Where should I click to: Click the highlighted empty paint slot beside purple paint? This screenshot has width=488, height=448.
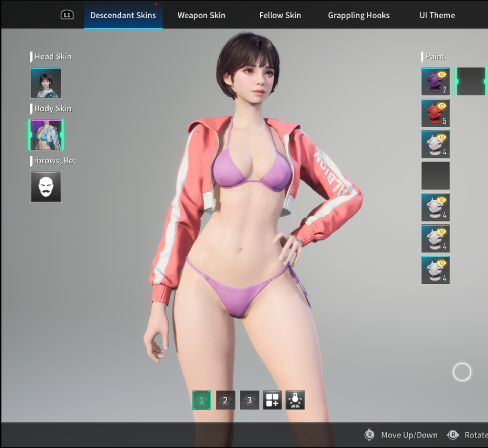472,82
